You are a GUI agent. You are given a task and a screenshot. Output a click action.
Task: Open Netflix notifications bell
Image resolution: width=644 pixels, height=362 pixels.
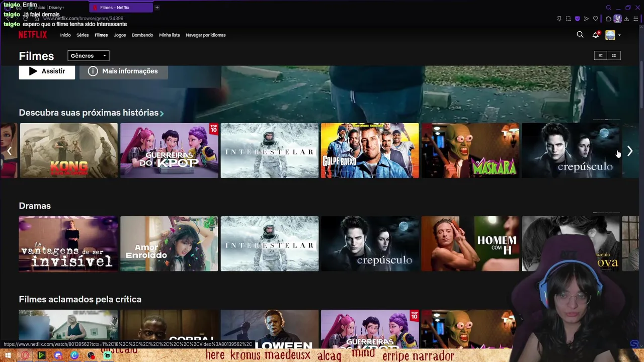tap(596, 35)
